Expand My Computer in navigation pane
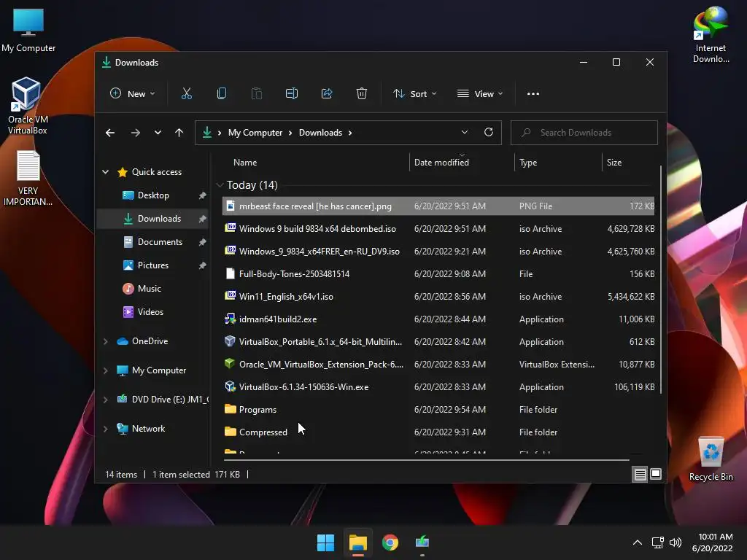Screen dimensions: 747x560 tap(105, 370)
